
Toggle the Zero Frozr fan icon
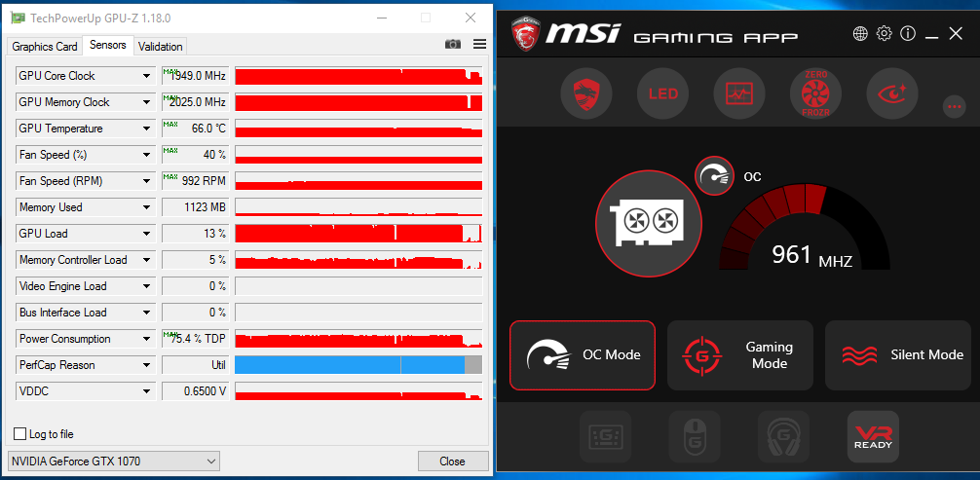pos(816,94)
